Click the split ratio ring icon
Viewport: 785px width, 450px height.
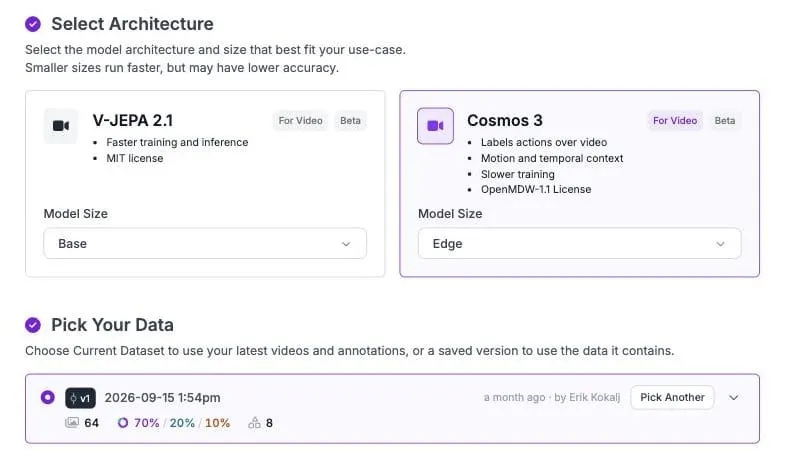123,423
